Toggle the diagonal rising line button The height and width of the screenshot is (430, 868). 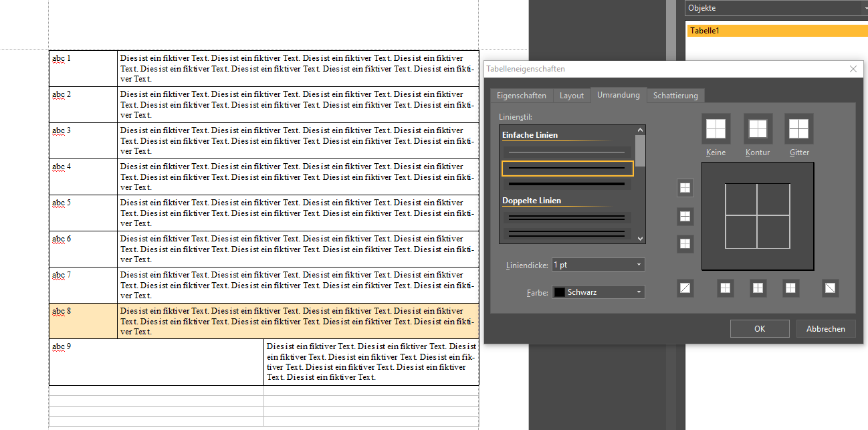pos(685,288)
